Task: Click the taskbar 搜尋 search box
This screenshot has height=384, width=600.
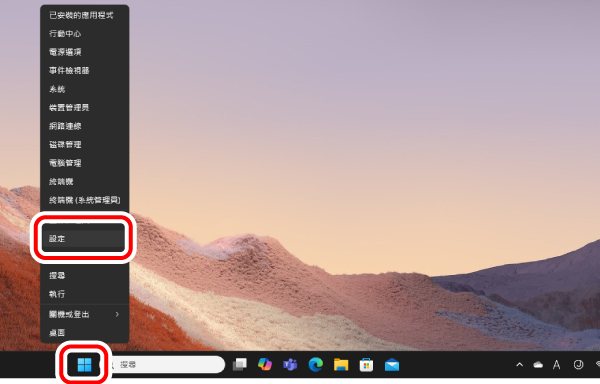Action: coord(165,364)
